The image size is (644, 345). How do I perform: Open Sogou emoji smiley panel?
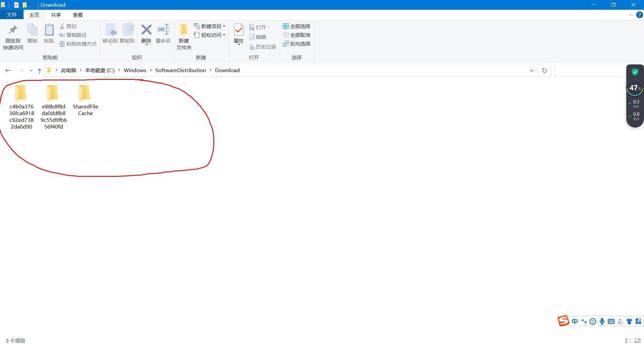(593, 322)
